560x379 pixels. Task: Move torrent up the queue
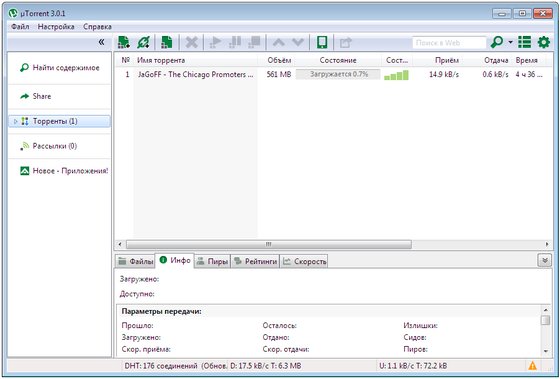[279, 43]
